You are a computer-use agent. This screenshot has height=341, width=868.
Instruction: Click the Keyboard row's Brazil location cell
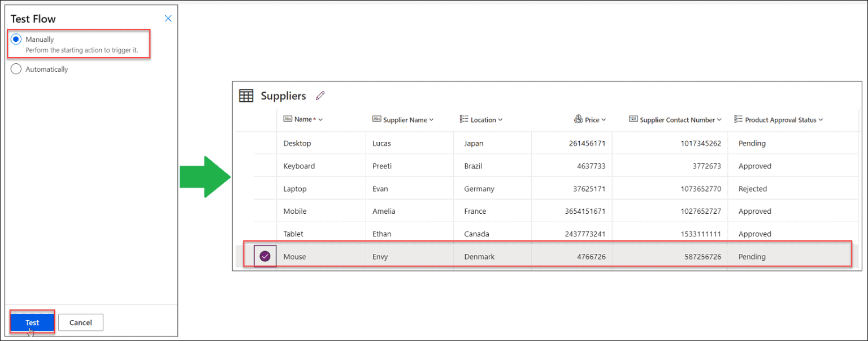point(475,166)
